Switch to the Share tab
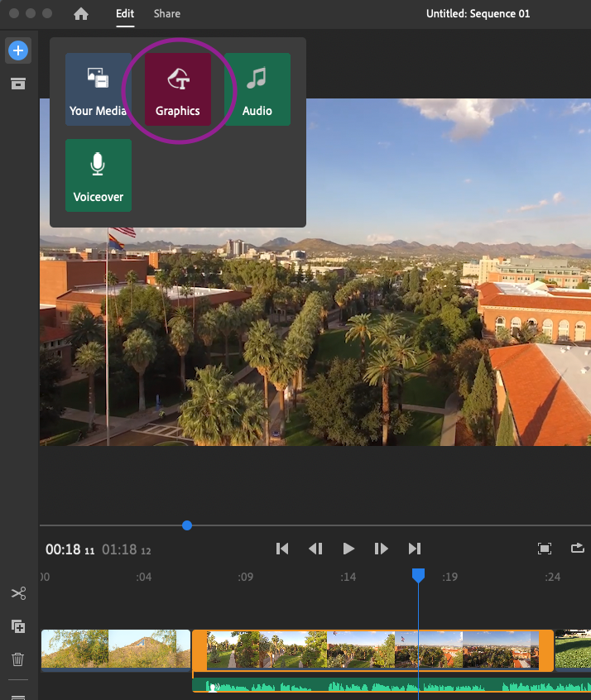Viewport: 591px width, 700px height. 166,14
